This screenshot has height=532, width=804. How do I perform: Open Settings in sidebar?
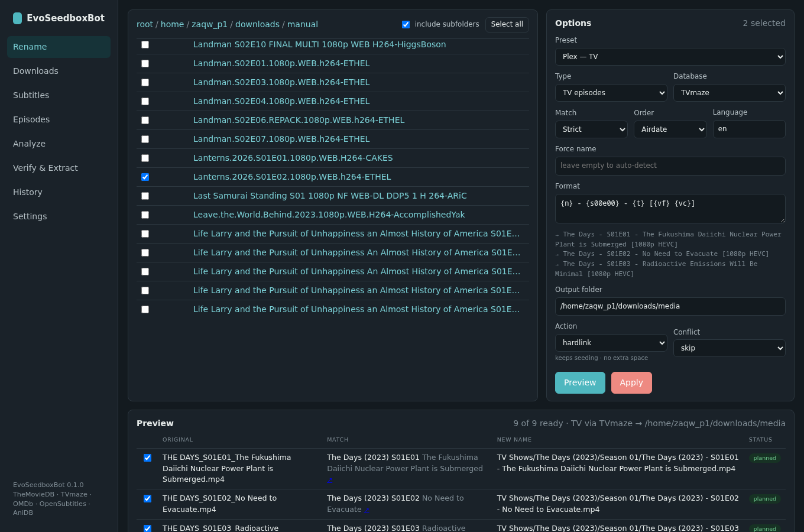(x=59, y=216)
